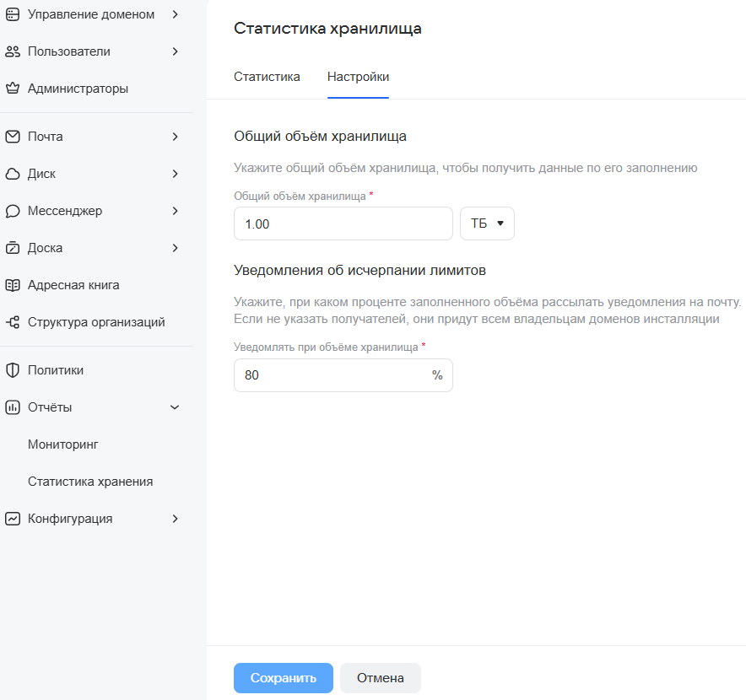The width and height of the screenshot is (746, 700).
Task: Expand the Конфигурация submenu chevron
Action: tap(175, 519)
